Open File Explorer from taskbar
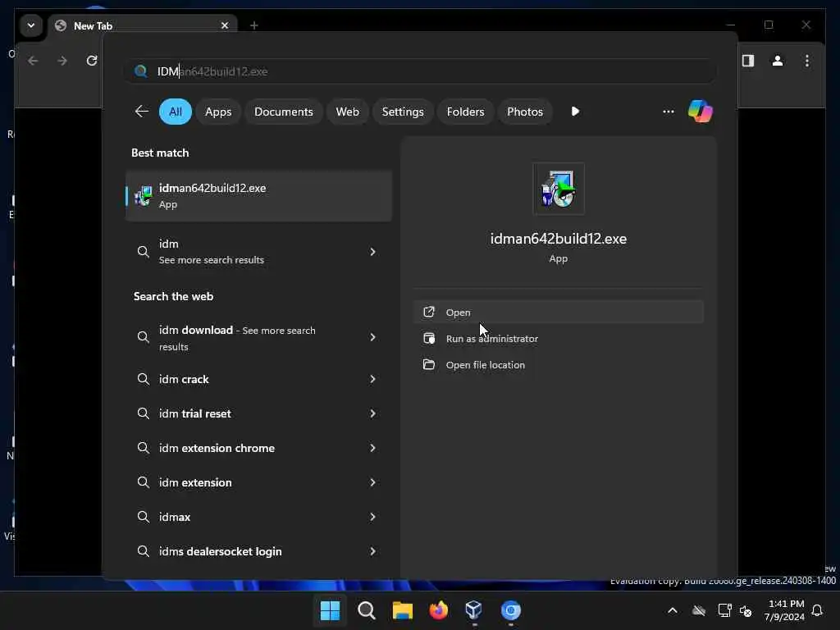 [x=402, y=610]
